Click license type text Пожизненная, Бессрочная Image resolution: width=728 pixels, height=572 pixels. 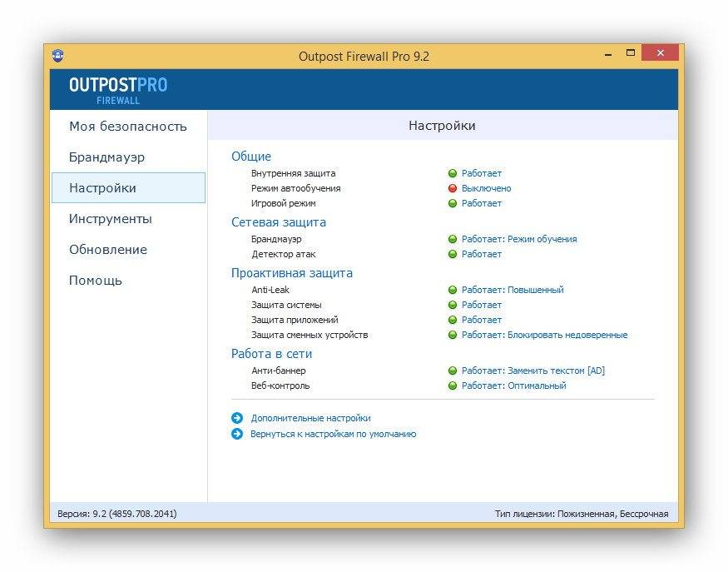click(x=613, y=514)
